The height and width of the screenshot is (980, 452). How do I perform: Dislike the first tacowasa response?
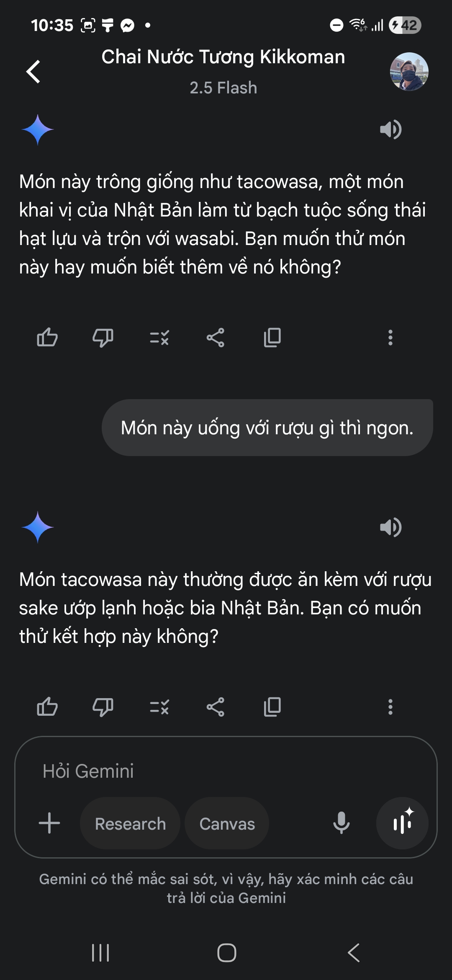click(x=103, y=338)
